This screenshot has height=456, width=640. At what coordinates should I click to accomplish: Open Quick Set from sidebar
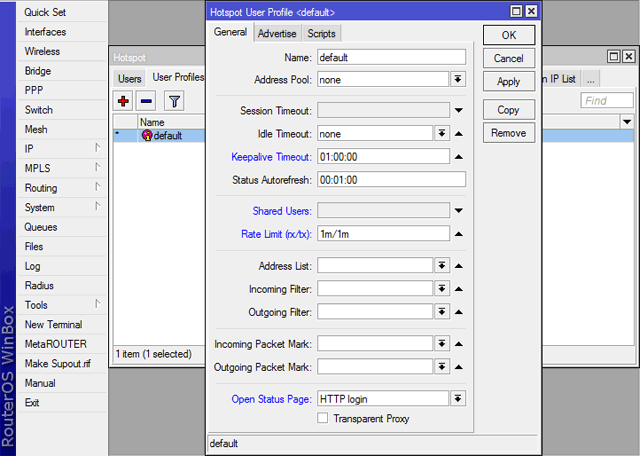[62, 12]
